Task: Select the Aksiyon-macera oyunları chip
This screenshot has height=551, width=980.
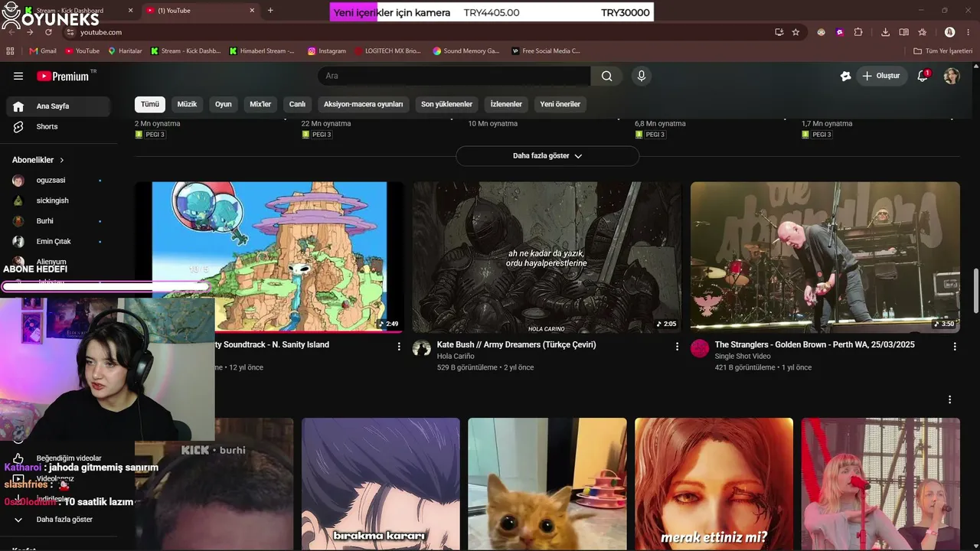Action: tap(363, 104)
